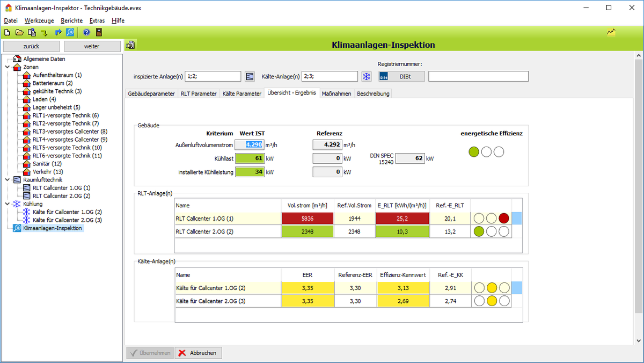Open a file with the folder icon
Viewport: 644px width, 363px height.
coord(19,32)
